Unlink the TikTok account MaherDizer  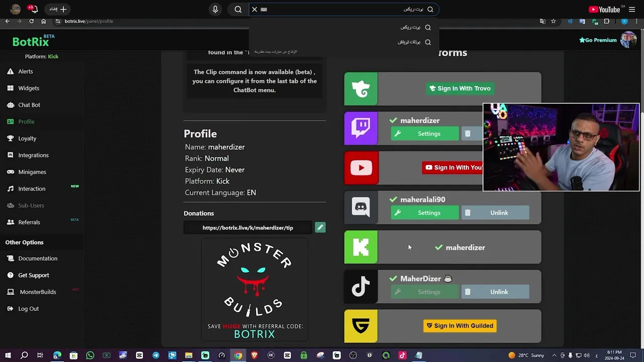495,292
